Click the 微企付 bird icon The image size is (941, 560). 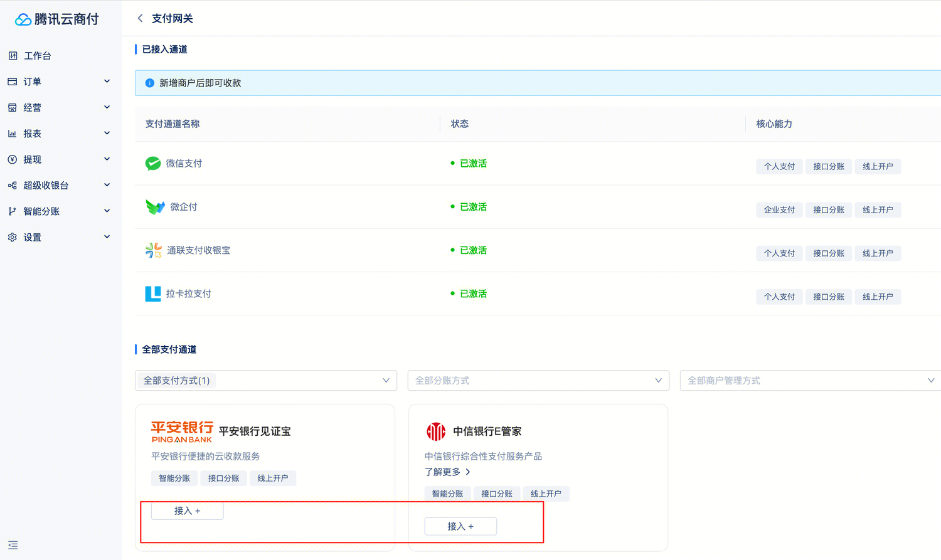[155, 207]
